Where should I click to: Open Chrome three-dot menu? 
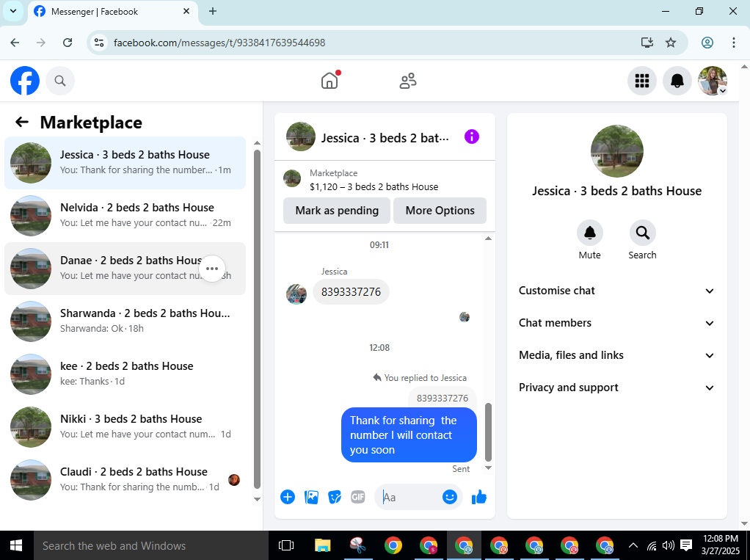[733, 43]
